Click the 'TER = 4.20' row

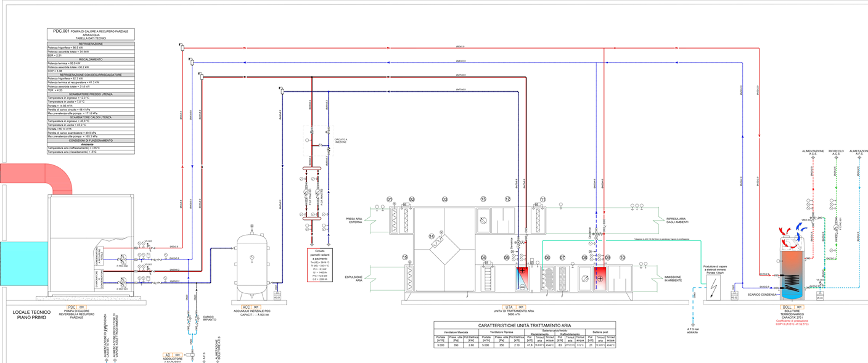[91, 90]
